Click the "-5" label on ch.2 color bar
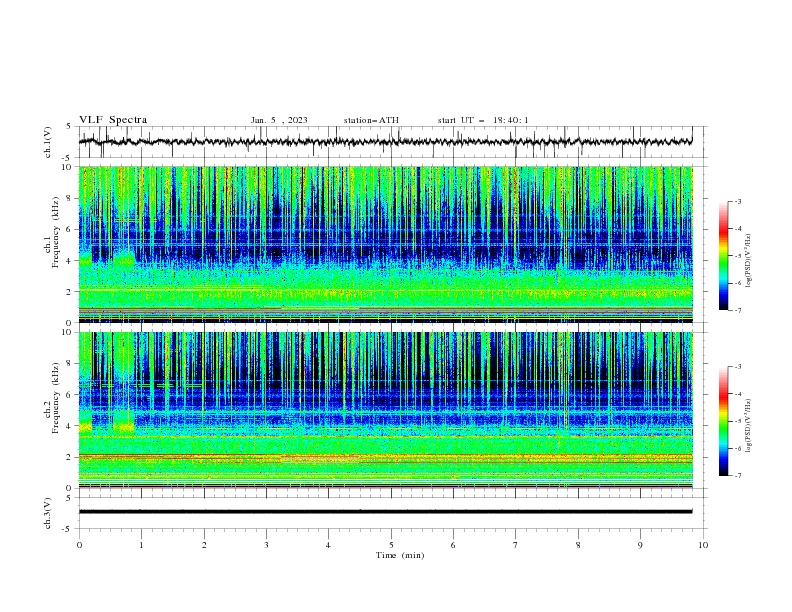The height and width of the screenshot is (612, 792). (x=738, y=421)
